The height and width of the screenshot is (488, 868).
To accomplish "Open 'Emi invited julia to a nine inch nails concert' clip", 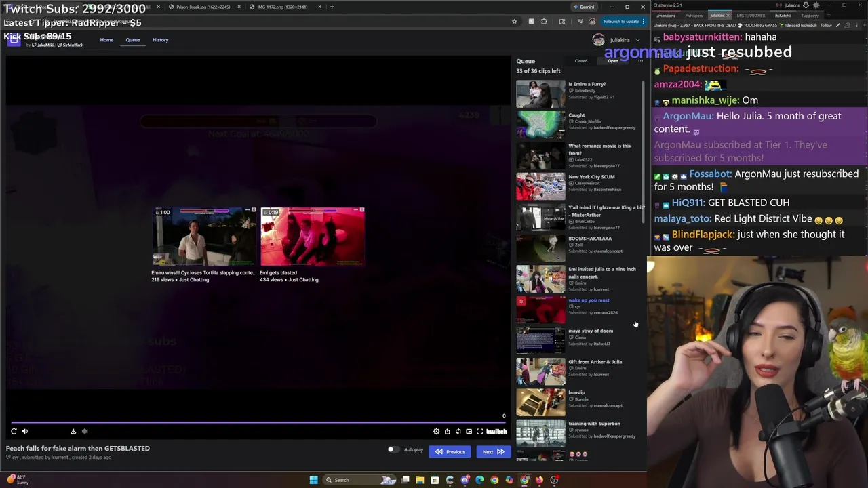I will tap(580, 279).
